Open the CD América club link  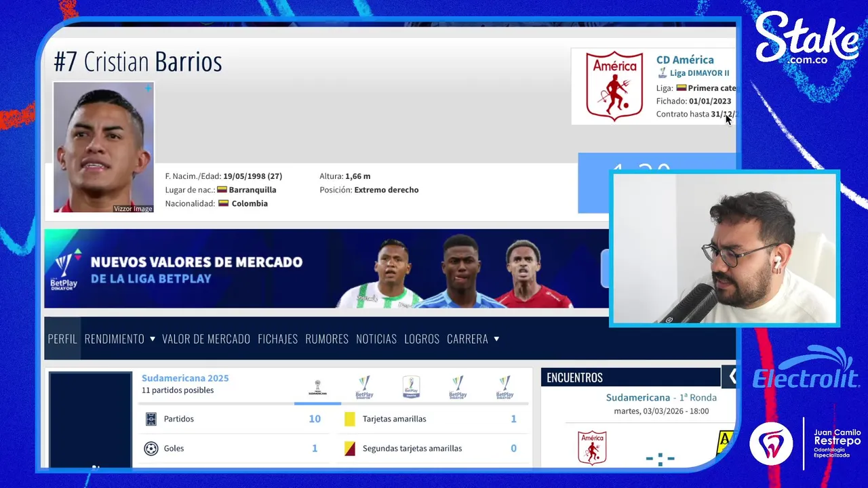point(685,60)
